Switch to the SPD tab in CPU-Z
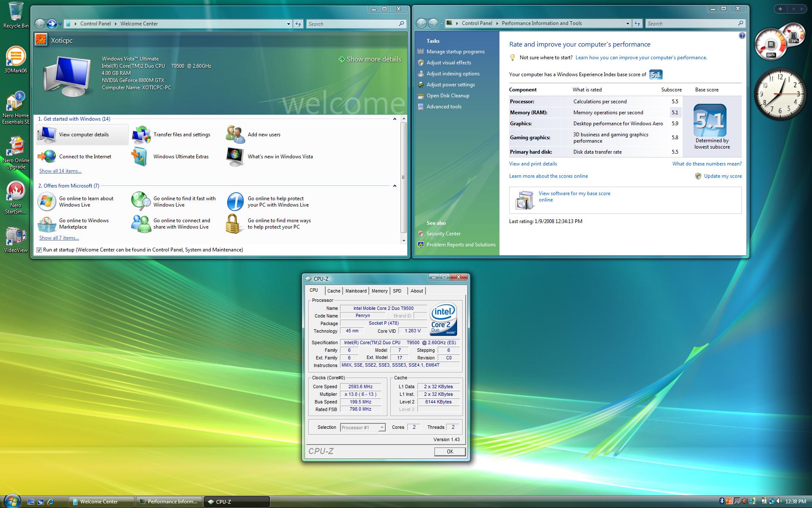 pos(397,291)
